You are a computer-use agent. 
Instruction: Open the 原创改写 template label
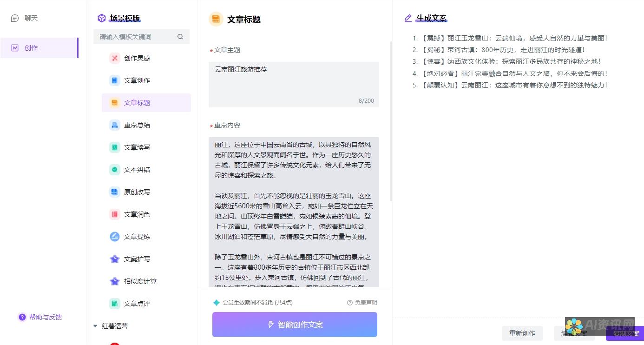pos(137,192)
